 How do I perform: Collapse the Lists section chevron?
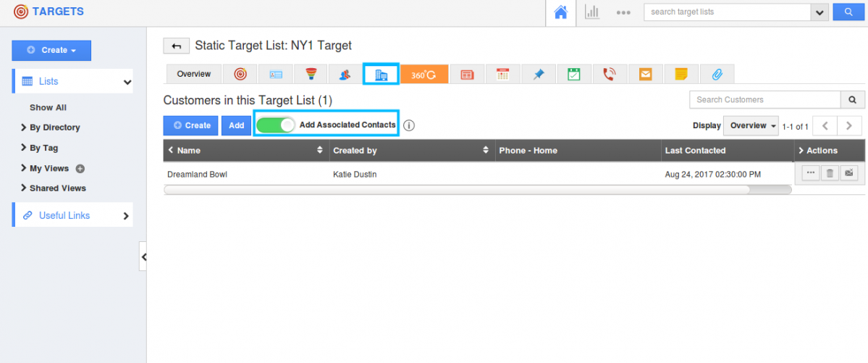pyautogui.click(x=127, y=82)
